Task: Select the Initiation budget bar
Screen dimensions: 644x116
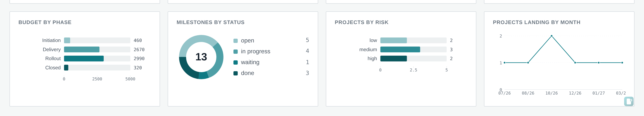Action: click(67, 40)
